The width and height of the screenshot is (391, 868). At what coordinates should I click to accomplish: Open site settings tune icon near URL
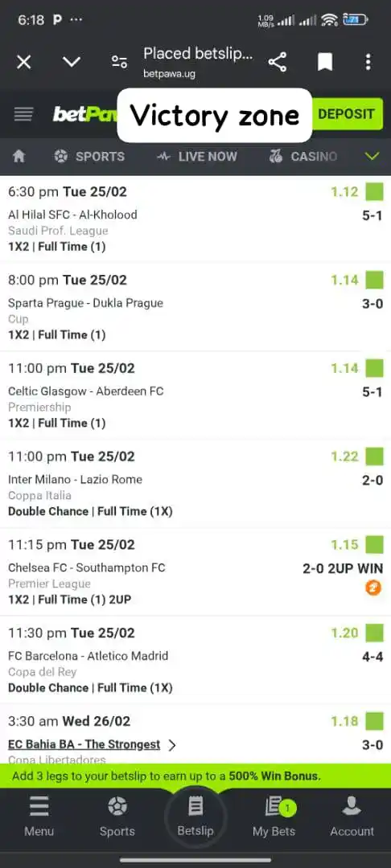(x=119, y=62)
